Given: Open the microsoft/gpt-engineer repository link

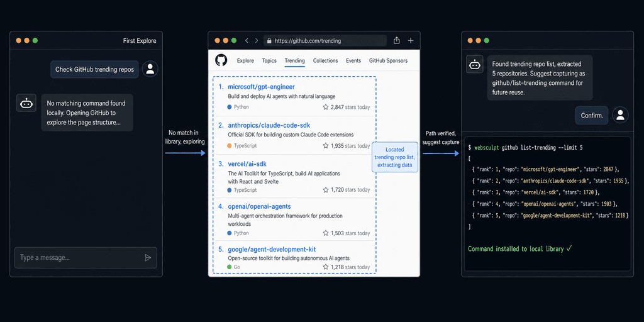Looking at the screenshot, I should [x=261, y=87].
